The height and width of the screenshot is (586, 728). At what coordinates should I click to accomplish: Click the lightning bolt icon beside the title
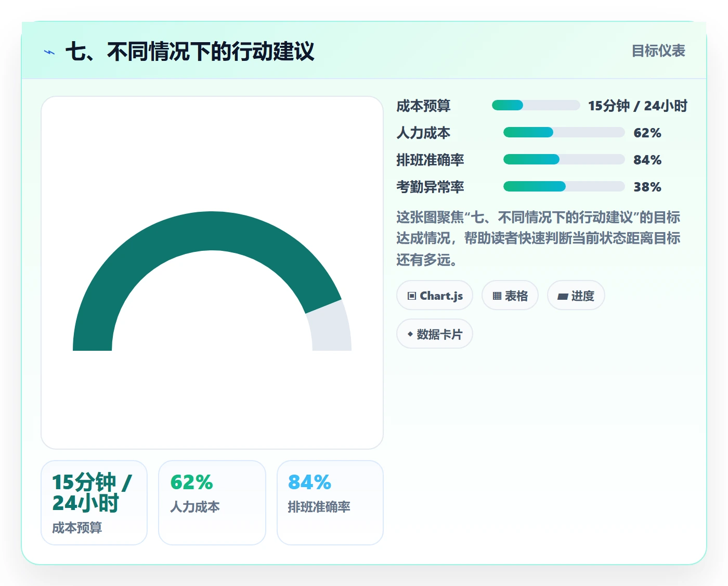[x=49, y=52]
